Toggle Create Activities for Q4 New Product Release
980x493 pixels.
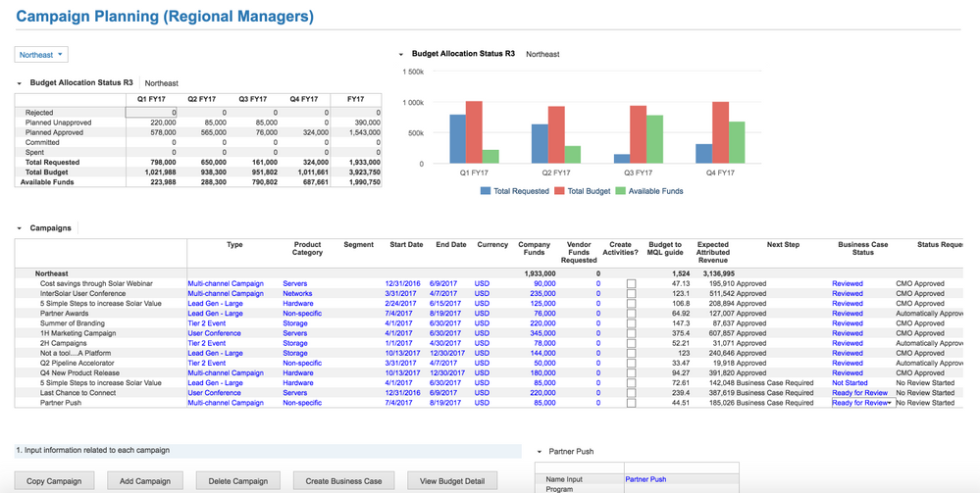(x=631, y=373)
